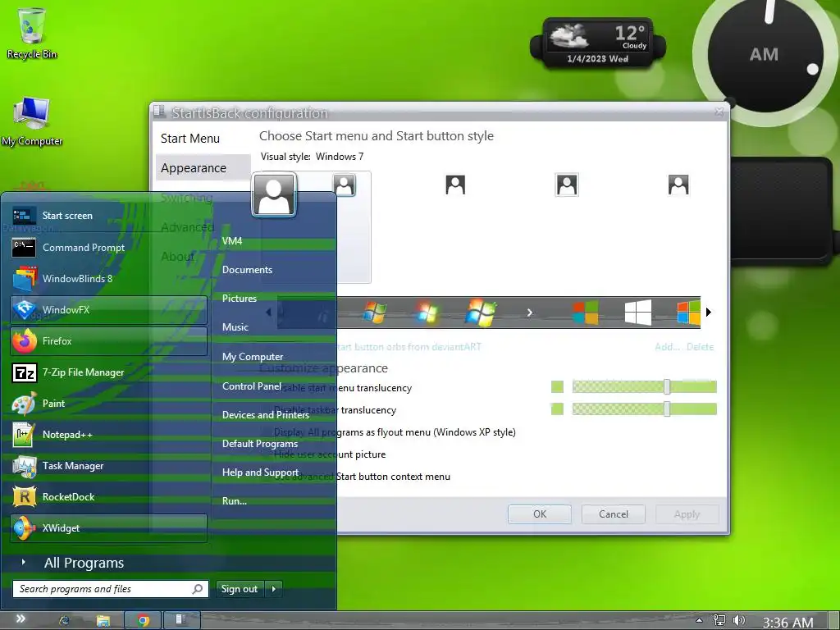Switch to Start Menu tab
This screenshot has height=630, width=840.
[190, 139]
